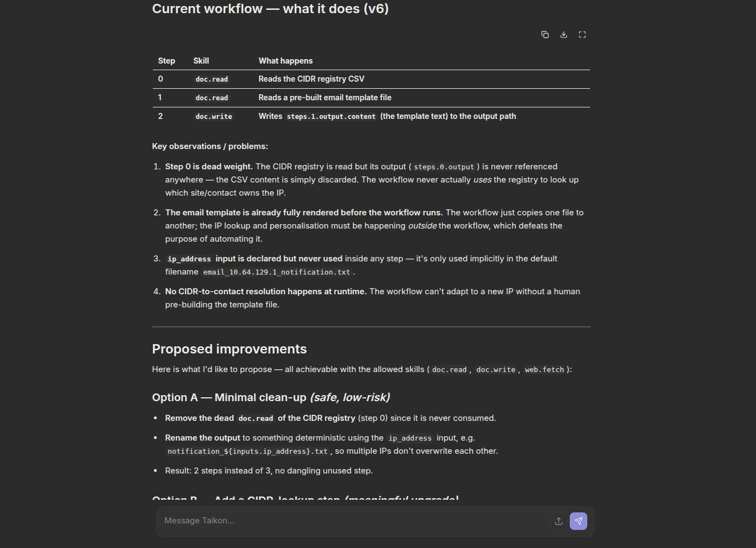Click the What happens column header
This screenshot has width=756, height=548.
pyautogui.click(x=285, y=61)
